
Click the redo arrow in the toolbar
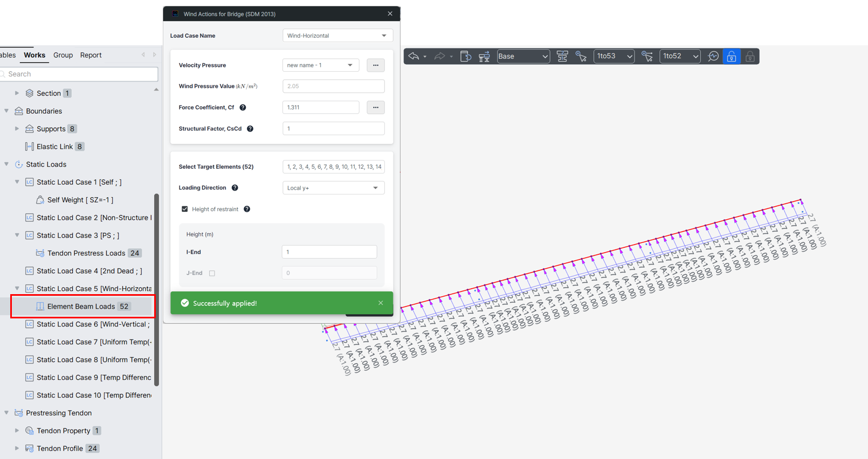coord(439,56)
